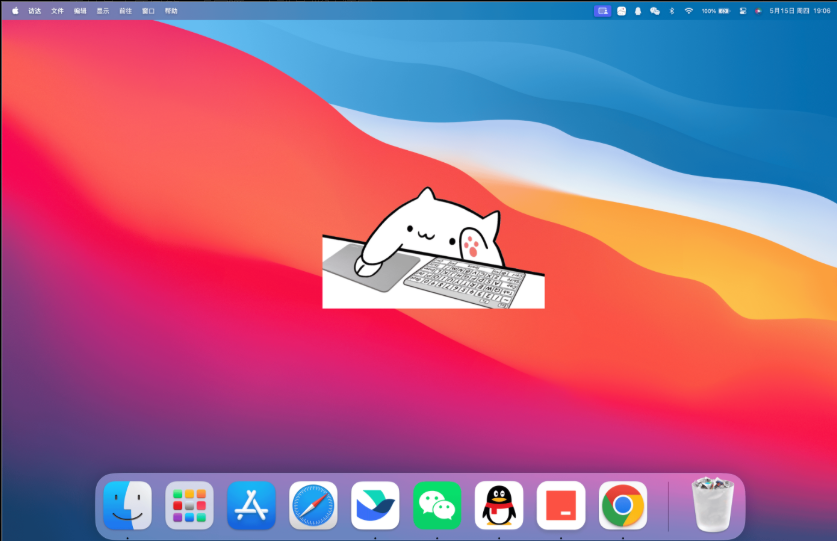The height and width of the screenshot is (541, 837).
Task: Open the 帮助 menu
Action: coord(171,11)
